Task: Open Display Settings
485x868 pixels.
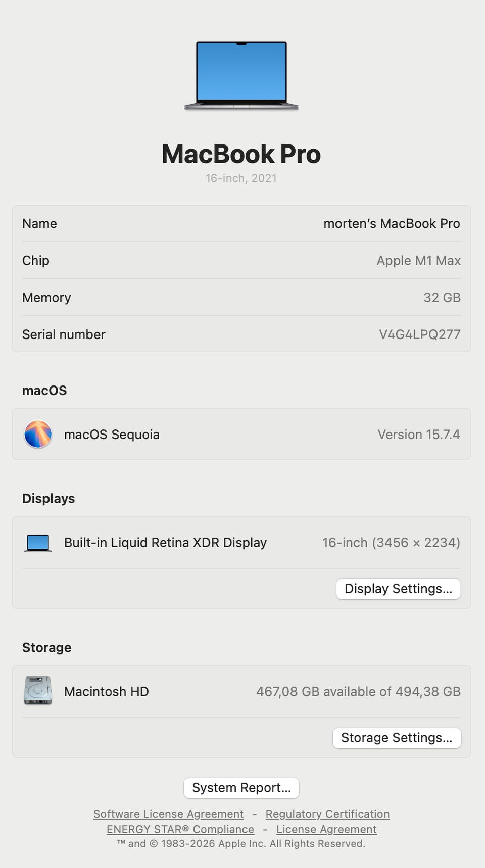Action: (398, 589)
